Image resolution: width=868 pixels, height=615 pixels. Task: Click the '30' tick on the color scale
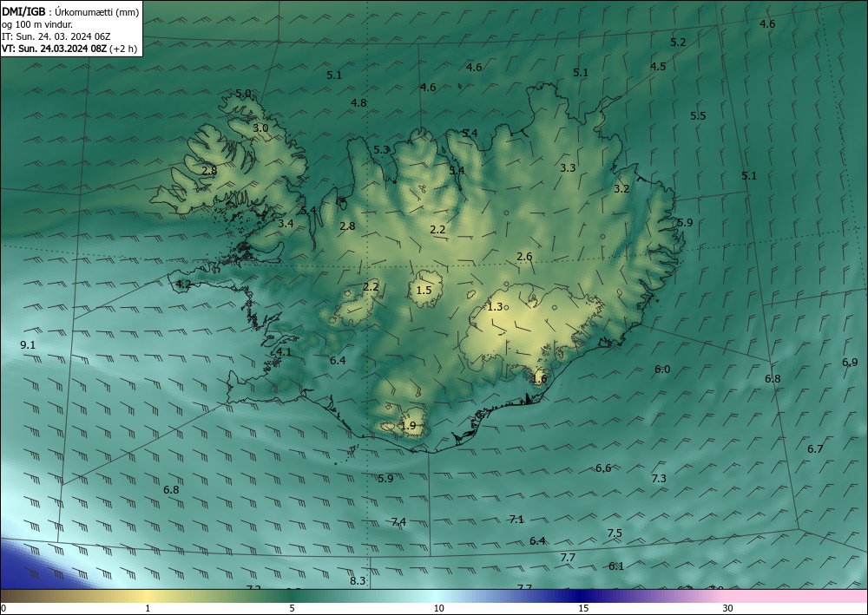[x=728, y=608]
